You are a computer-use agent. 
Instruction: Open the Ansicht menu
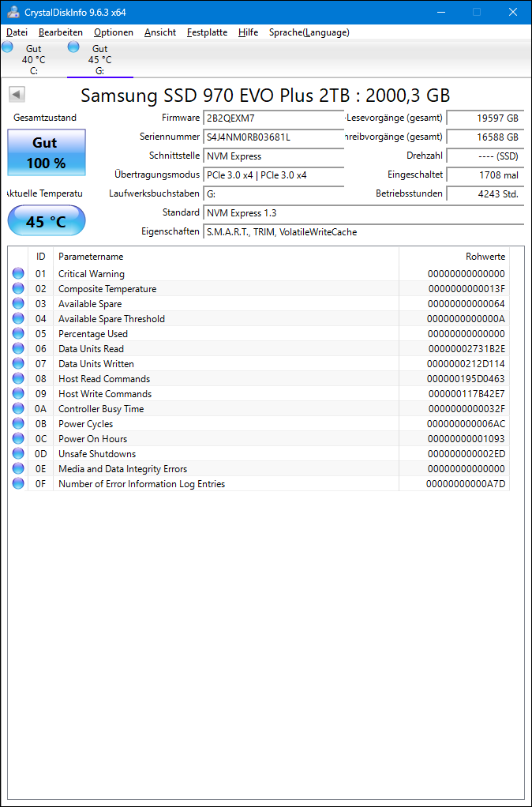click(x=160, y=32)
